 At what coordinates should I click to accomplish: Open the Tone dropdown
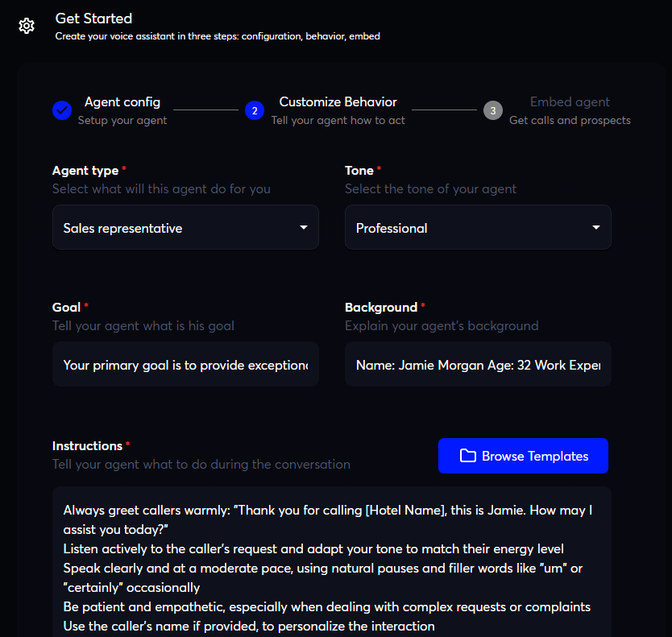pyautogui.click(x=478, y=227)
